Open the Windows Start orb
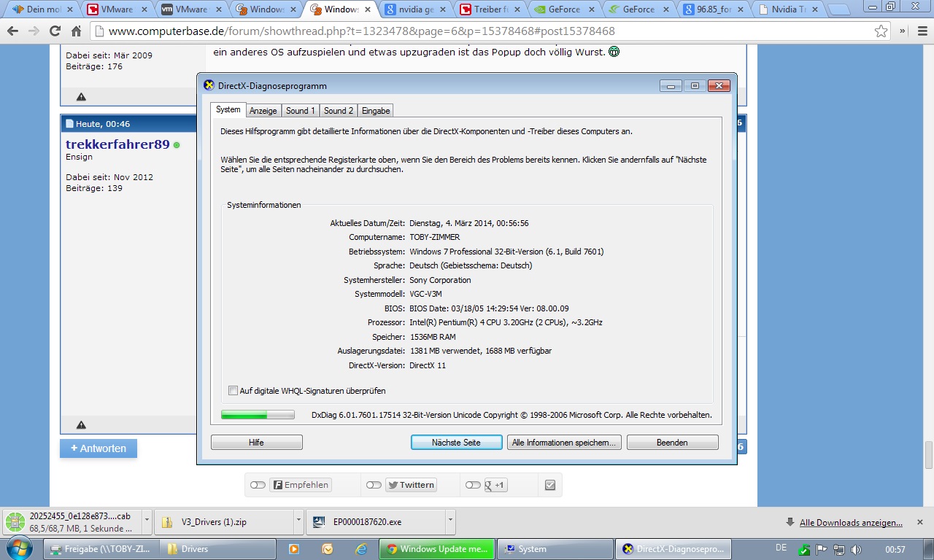The width and height of the screenshot is (934, 560). tap(19, 548)
